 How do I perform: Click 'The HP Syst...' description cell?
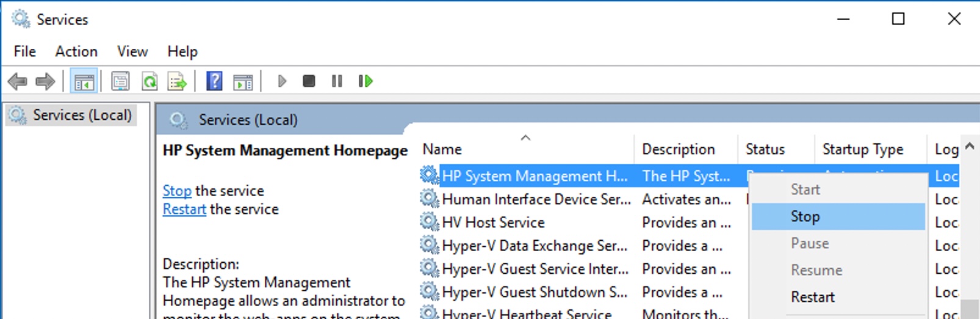pos(686,176)
